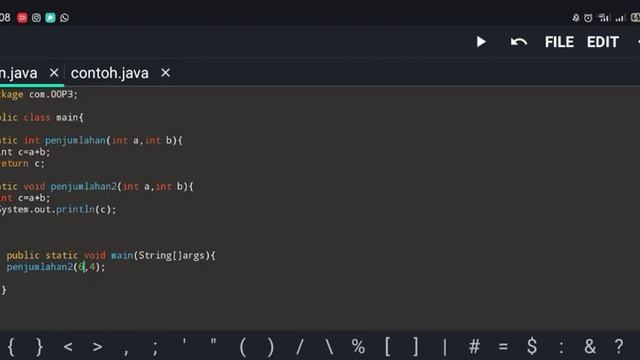The image size is (640, 360).
Task: Tap the colon symbol key
Action: pos(562,348)
